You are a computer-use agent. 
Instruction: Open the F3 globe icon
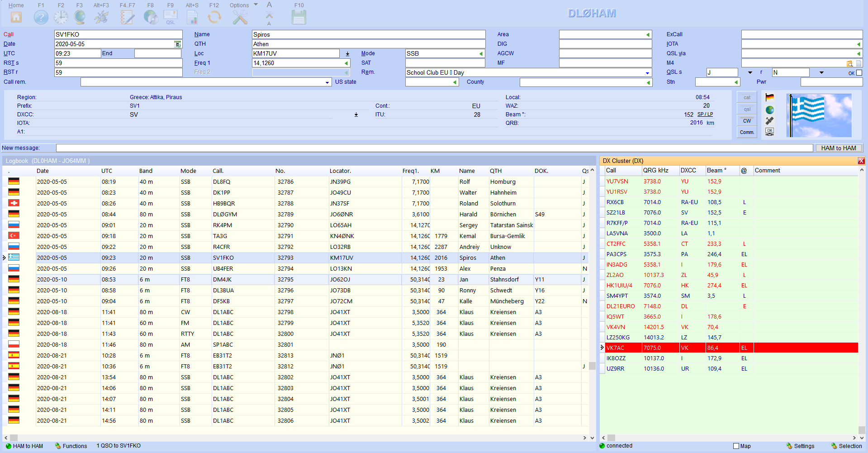[80, 17]
